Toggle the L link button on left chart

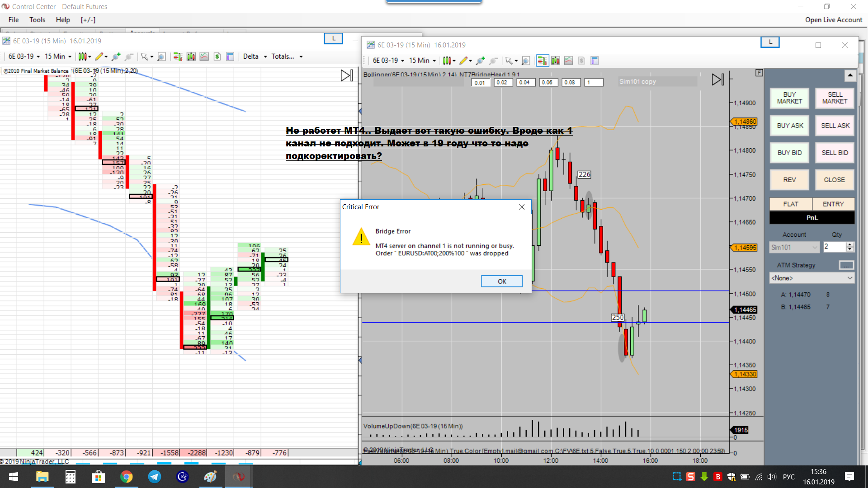[x=333, y=39]
